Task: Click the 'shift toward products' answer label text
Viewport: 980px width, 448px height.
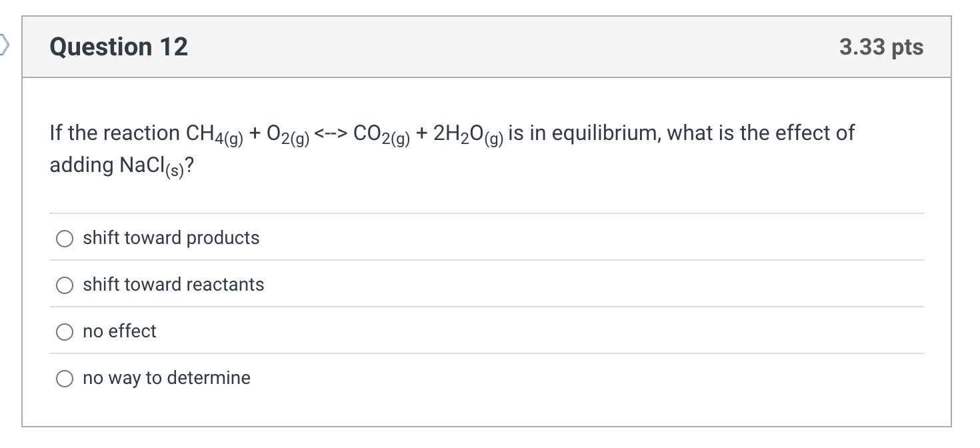Action: (x=171, y=238)
